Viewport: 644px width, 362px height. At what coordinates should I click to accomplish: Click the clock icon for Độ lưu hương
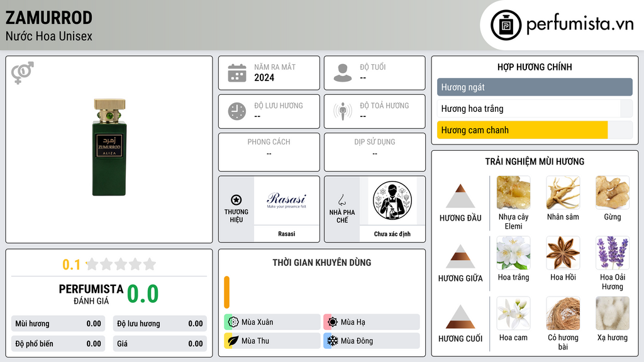237,111
